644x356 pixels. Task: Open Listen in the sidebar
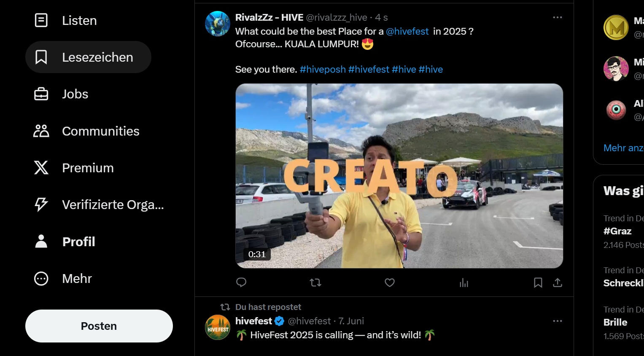pos(65,20)
